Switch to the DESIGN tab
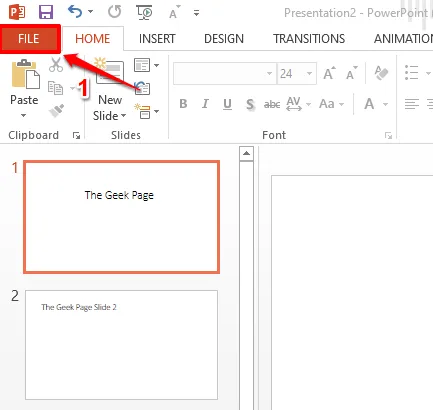 coord(224,39)
